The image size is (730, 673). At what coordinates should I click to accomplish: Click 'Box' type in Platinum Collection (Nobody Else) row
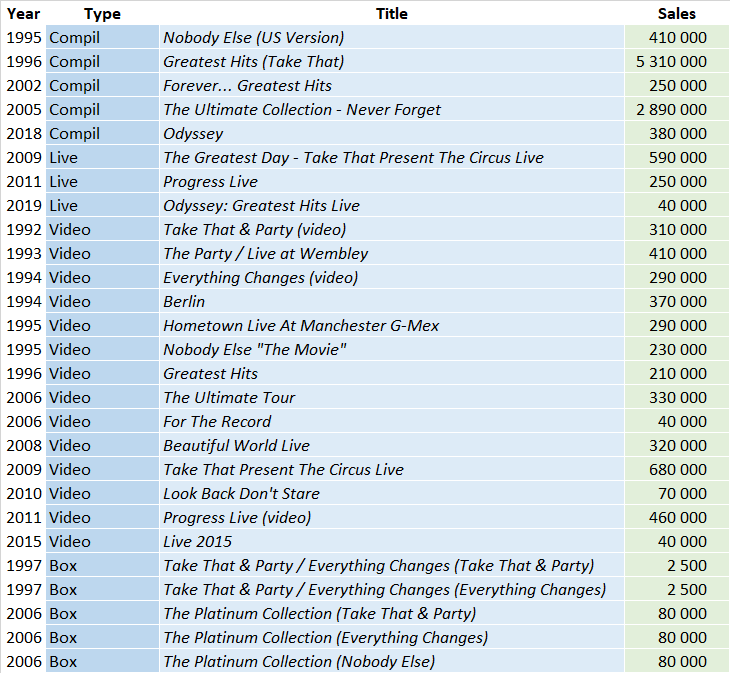(x=63, y=662)
